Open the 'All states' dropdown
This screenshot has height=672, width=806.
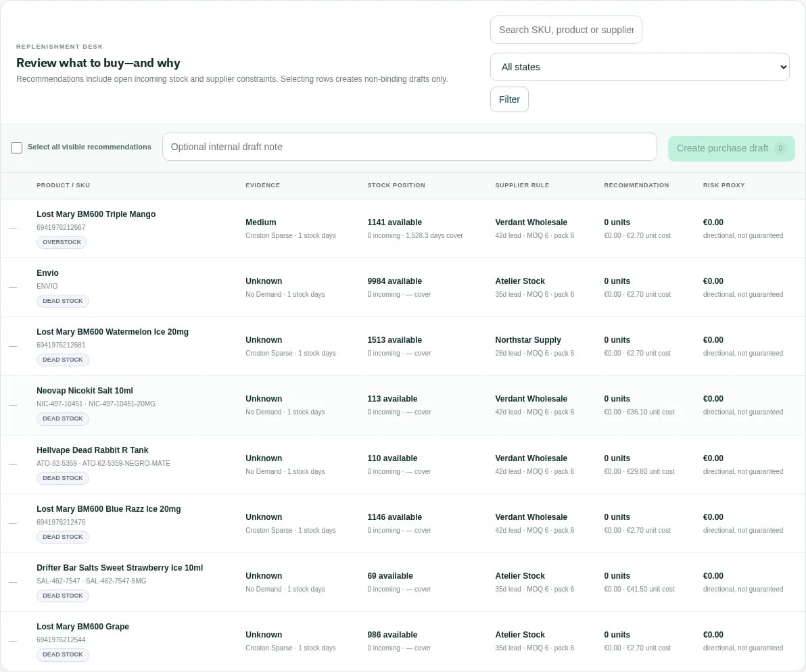pos(640,67)
